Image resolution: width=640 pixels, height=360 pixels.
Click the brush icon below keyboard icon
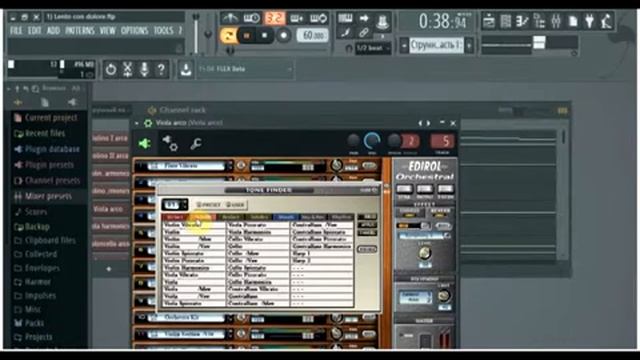[345, 33]
